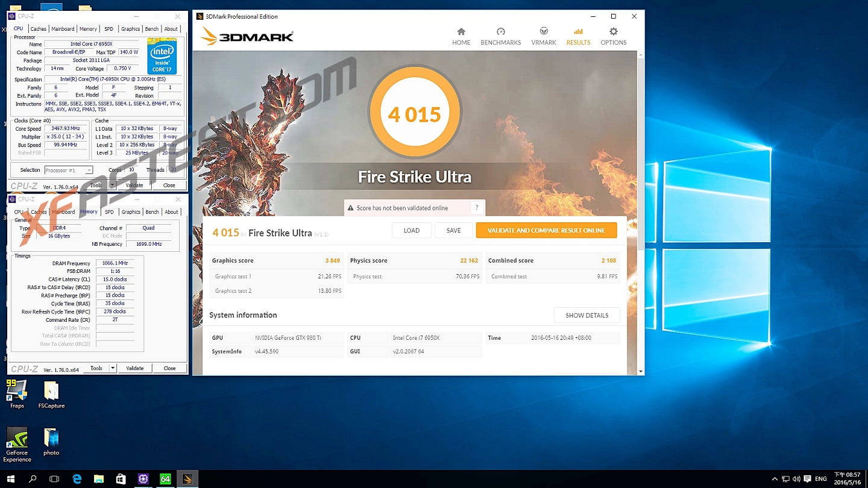Image resolution: width=868 pixels, height=488 pixels.
Task: Switch to Mainboard tab in top CPU-Z
Action: (x=63, y=29)
